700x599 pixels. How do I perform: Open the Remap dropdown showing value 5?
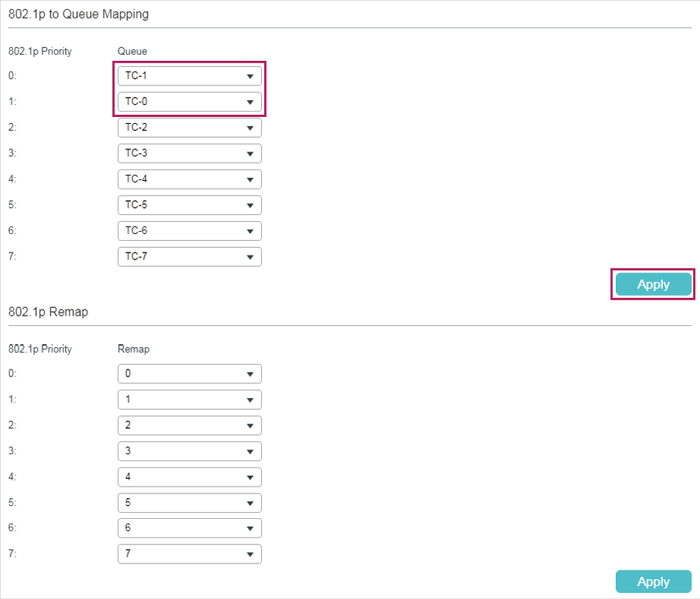pyautogui.click(x=189, y=503)
